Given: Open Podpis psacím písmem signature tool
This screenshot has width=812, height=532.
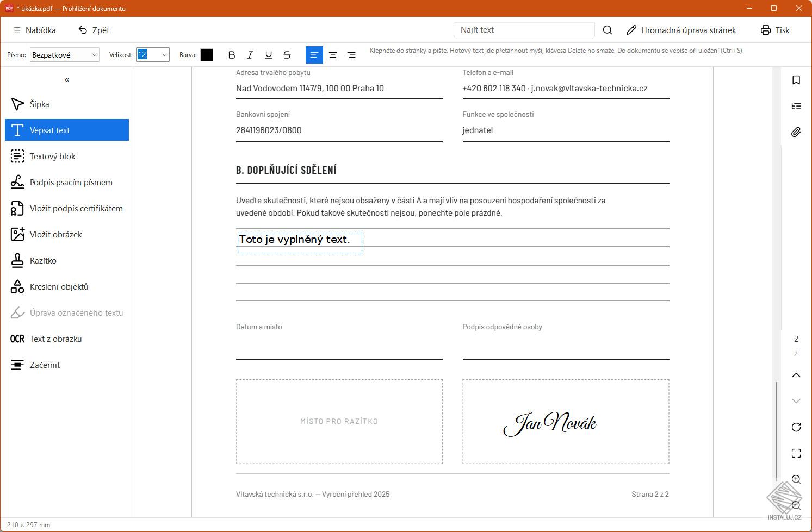Looking at the screenshot, I should 67,182.
